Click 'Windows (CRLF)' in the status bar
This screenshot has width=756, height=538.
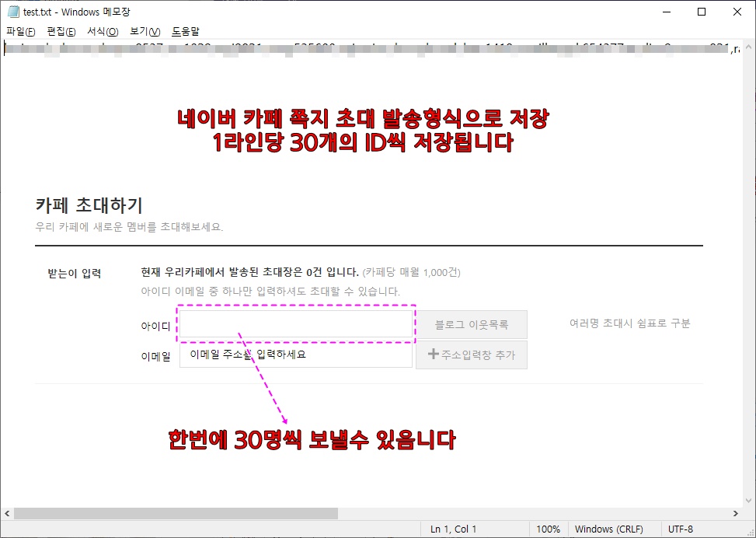click(x=609, y=529)
